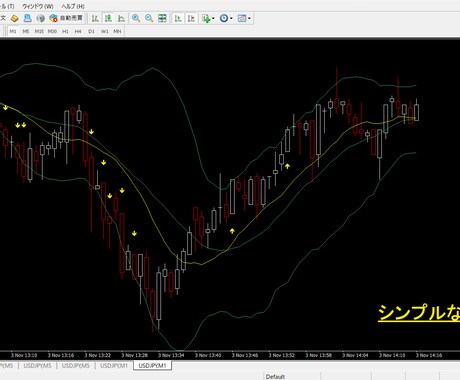This screenshot has height=380, width=460.
Task: Click the grey globe icon in toolbar
Action: coord(41,18)
